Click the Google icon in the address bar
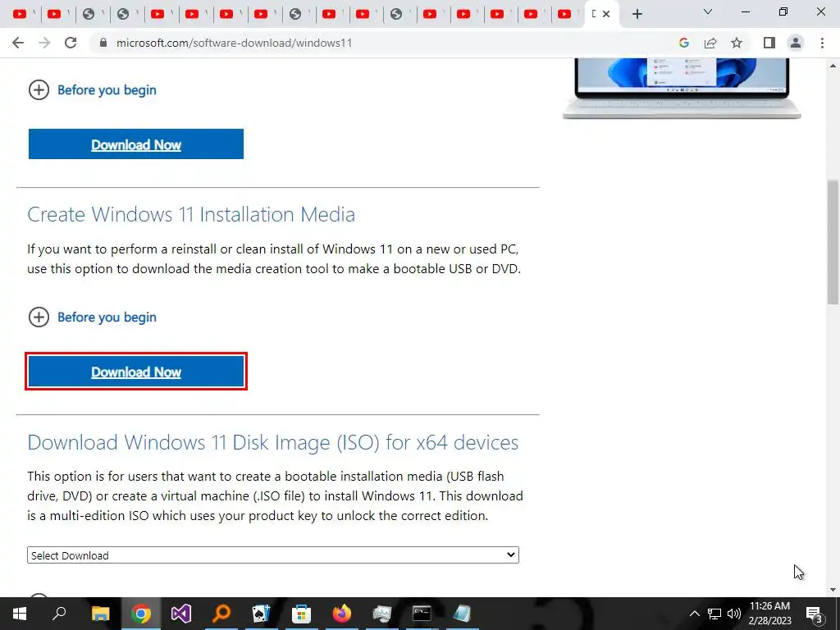Viewport: 840px width, 630px height. [683, 43]
